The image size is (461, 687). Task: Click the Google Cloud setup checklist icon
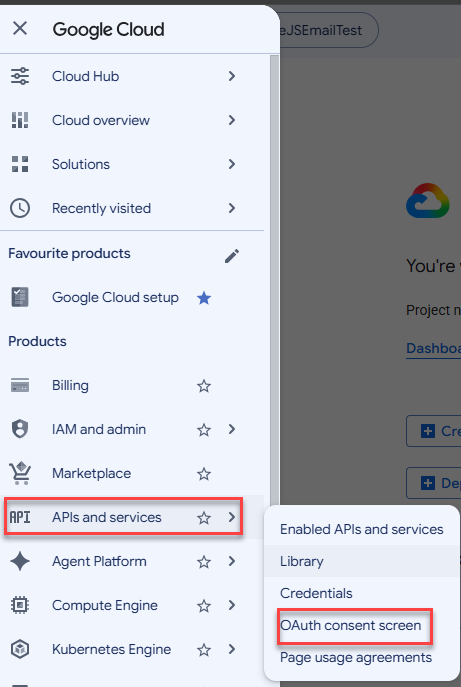(x=20, y=297)
